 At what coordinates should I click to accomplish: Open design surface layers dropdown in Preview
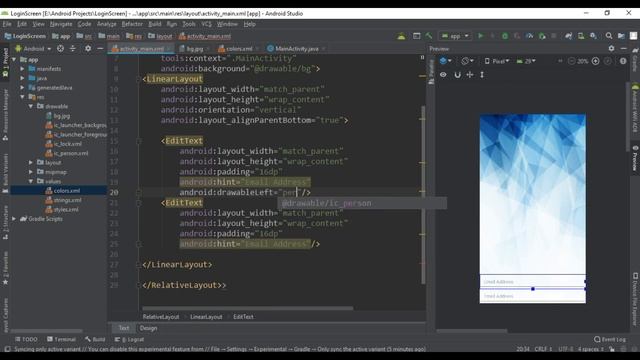tap(446, 61)
